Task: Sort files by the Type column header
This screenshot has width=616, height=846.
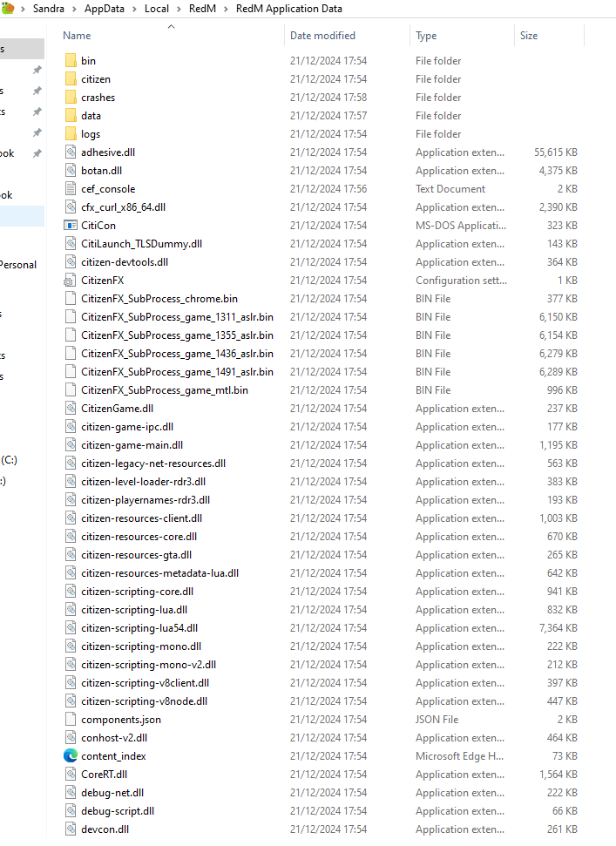Action: 426,36
